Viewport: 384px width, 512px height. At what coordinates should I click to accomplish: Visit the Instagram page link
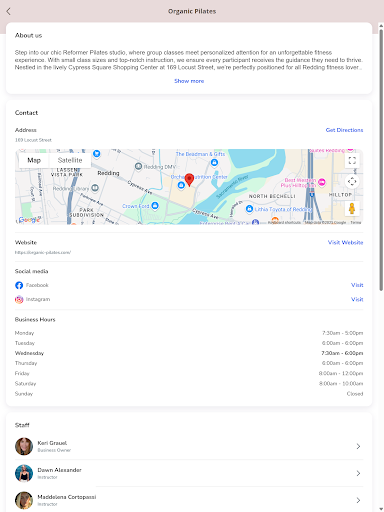click(357, 299)
